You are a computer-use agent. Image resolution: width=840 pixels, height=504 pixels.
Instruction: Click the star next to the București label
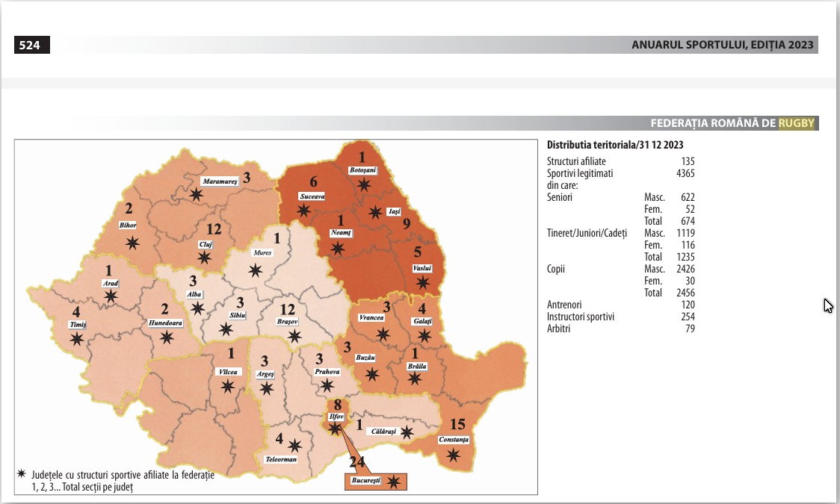click(395, 482)
